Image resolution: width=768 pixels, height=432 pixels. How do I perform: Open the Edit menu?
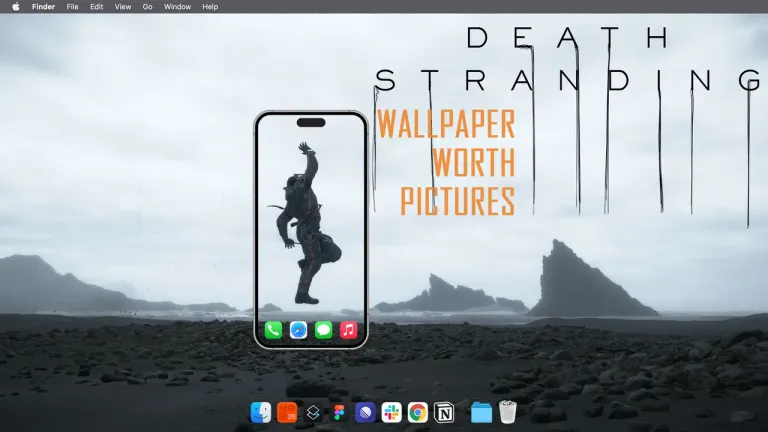pos(96,7)
